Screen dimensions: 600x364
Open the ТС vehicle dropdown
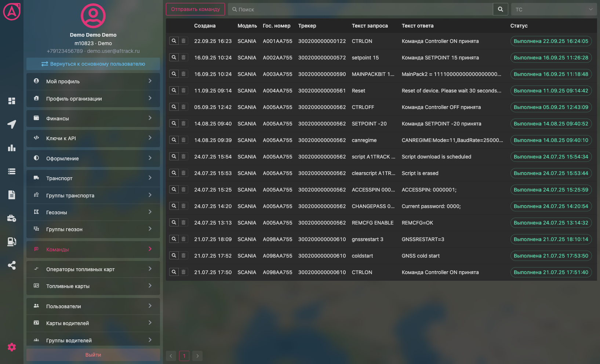coord(553,9)
